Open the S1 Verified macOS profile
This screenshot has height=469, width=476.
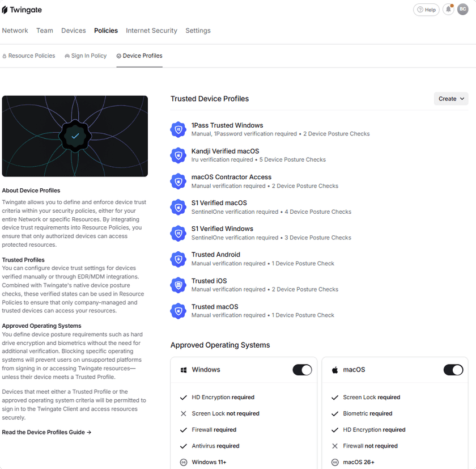(x=319, y=207)
